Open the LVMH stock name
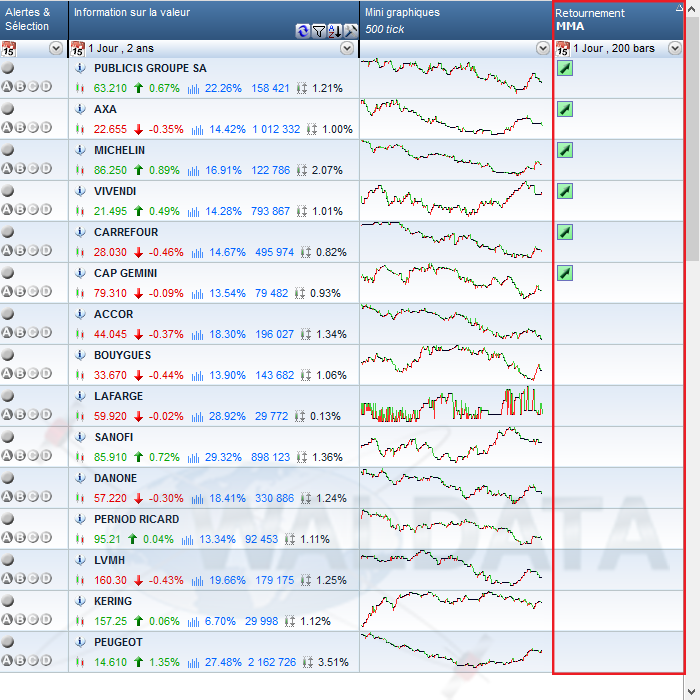This screenshot has width=700, height=700. coord(109,560)
